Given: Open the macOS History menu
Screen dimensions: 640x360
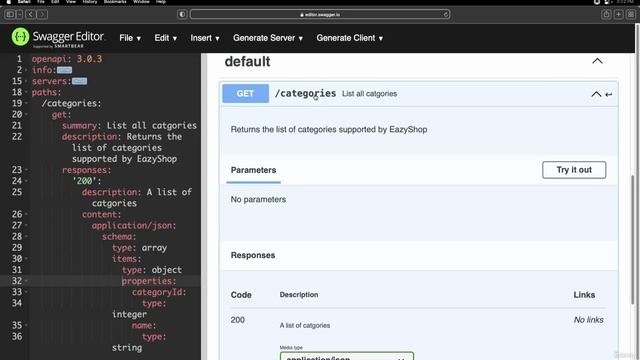Looking at the screenshot, I should point(90,2).
